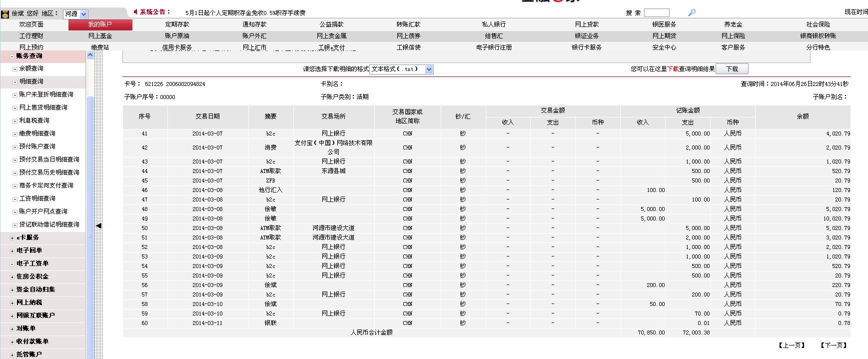Open the 网上保险 menu
Screen dimensions: 868x359
point(734,36)
